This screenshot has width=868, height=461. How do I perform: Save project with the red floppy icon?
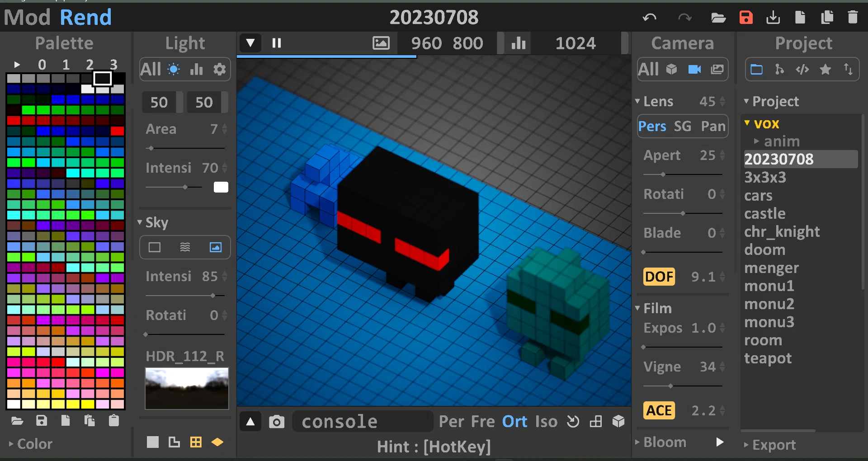tap(746, 17)
